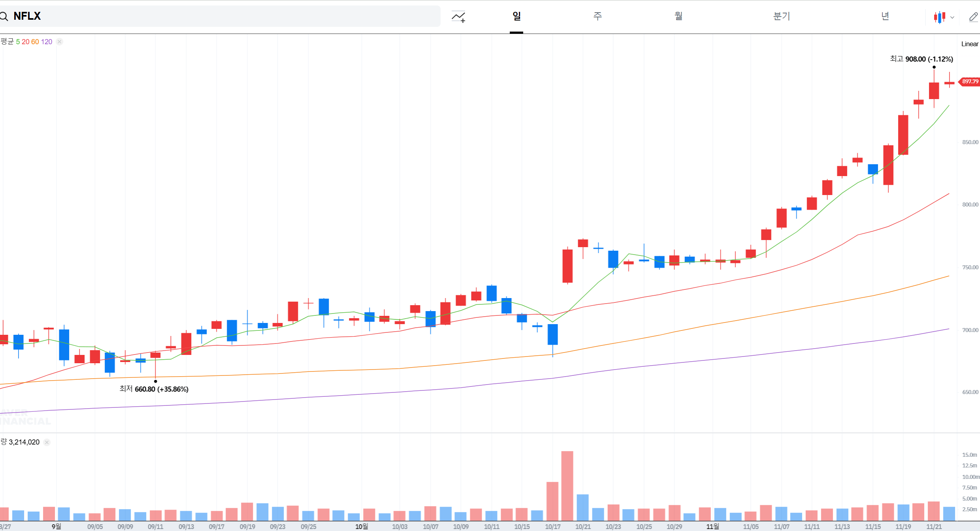Switch to the 분기 (quarterly) tab

781,16
